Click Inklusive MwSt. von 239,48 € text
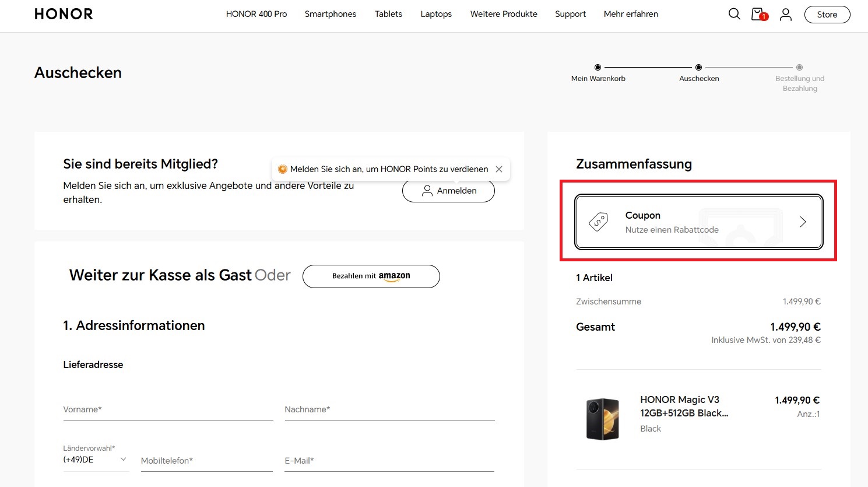Screen dimensions: 868x487 (x=766, y=340)
